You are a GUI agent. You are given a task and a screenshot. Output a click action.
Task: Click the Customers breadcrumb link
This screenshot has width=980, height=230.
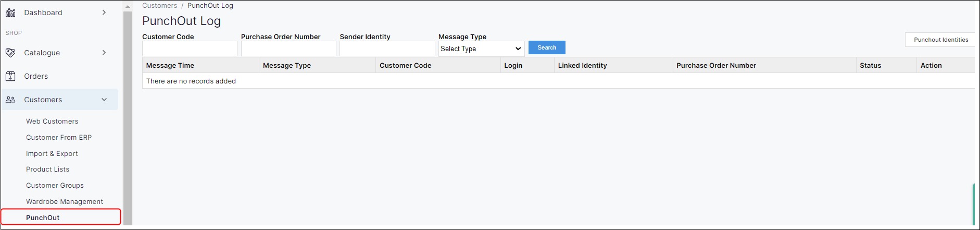pos(159,6)
